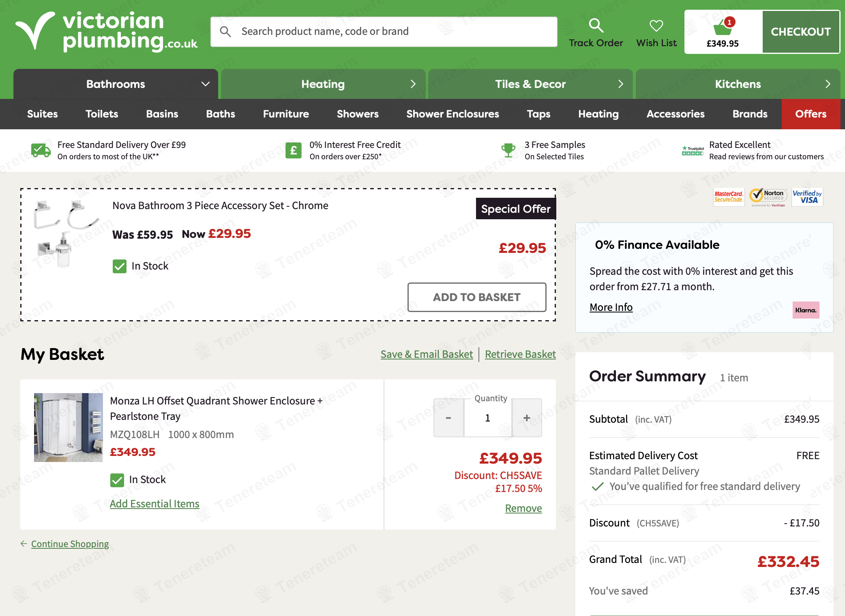Click the Track Order magnifier icon
Viewport: 845px width, 616px height.
coord(596,26)
